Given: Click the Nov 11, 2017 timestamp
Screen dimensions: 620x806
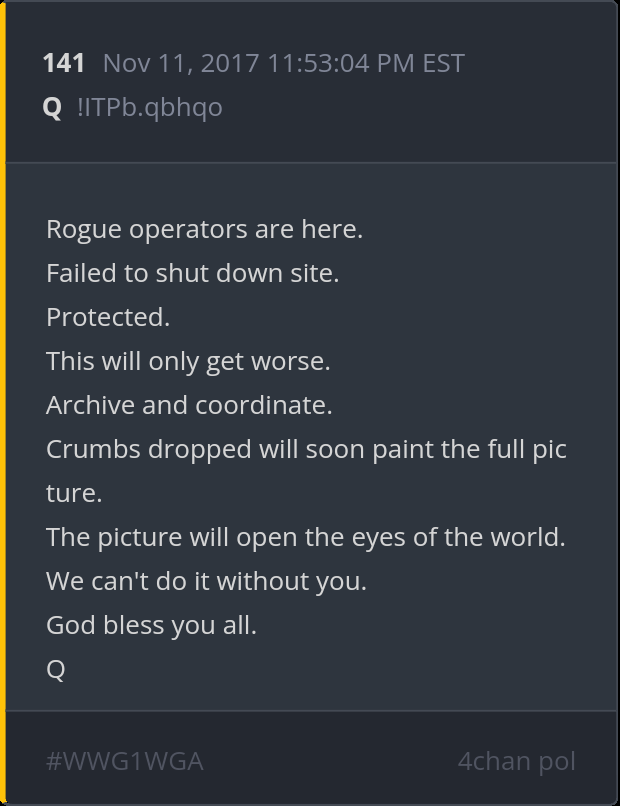Looking at the screenshot, I should click(x=283, y=63).
